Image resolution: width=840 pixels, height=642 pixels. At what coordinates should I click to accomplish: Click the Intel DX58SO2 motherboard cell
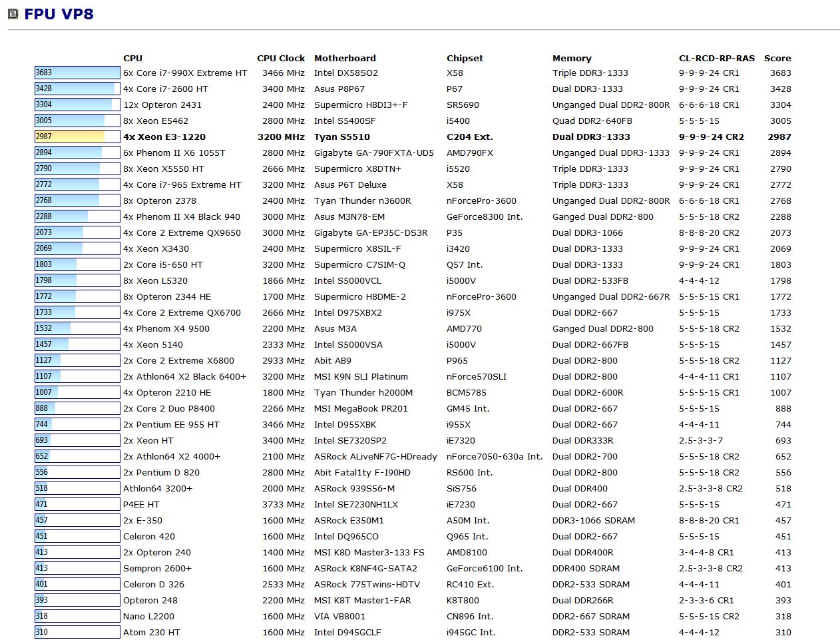click(346, 73)
